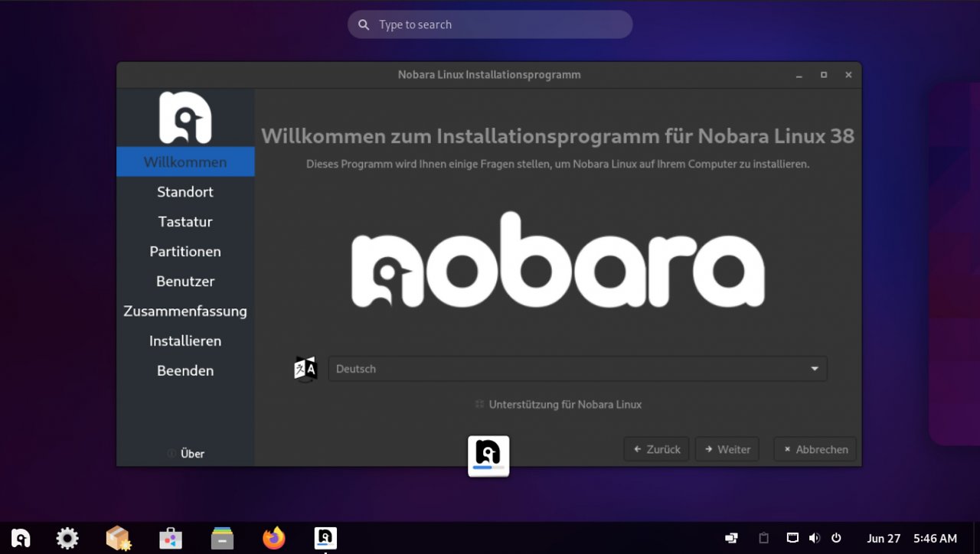This screenshot has width=980, height=554.
Task: Click the screen sharing tray icon
Action: [732, 539]
